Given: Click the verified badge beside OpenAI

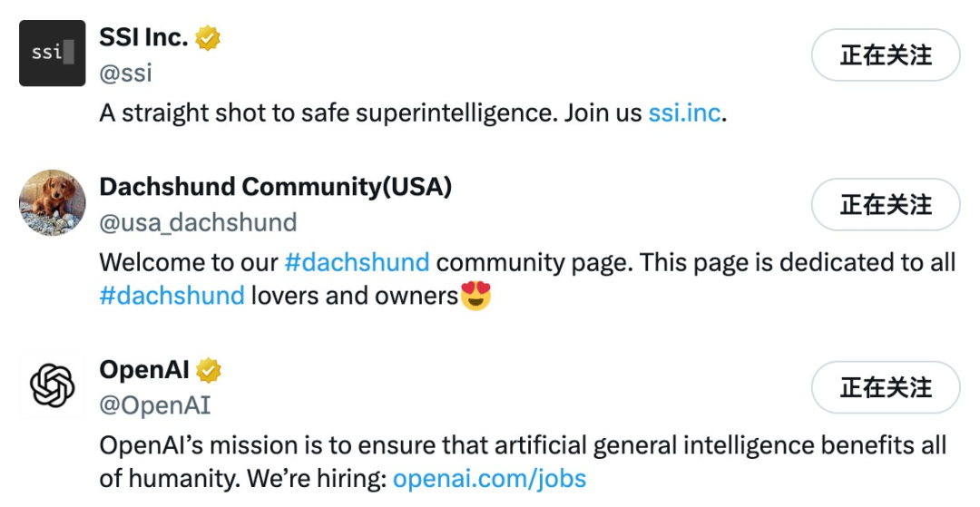Looking at the screenshot, I should (x=208, y=370).
